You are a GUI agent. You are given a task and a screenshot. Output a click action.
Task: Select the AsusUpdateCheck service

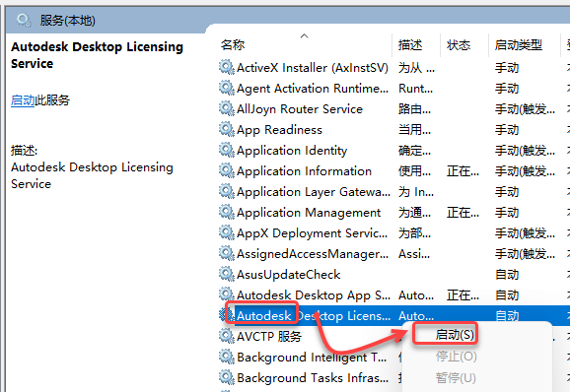[288, 275]
